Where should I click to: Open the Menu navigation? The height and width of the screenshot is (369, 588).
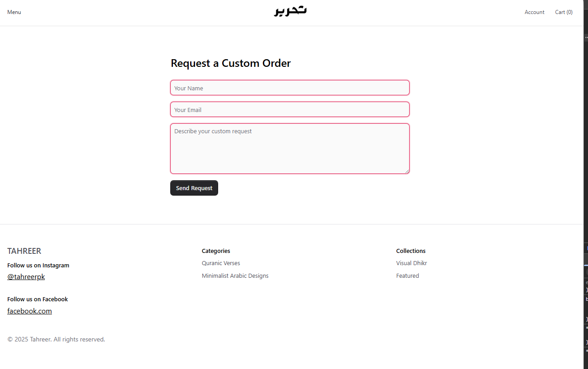pos(14,12)
